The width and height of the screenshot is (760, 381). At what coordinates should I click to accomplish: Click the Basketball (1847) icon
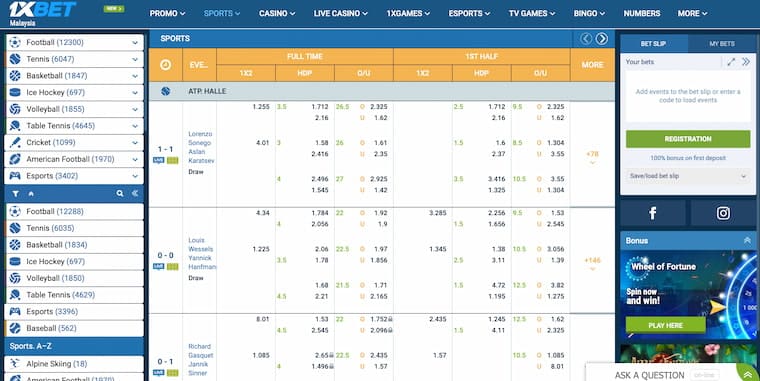coord(15,76)
